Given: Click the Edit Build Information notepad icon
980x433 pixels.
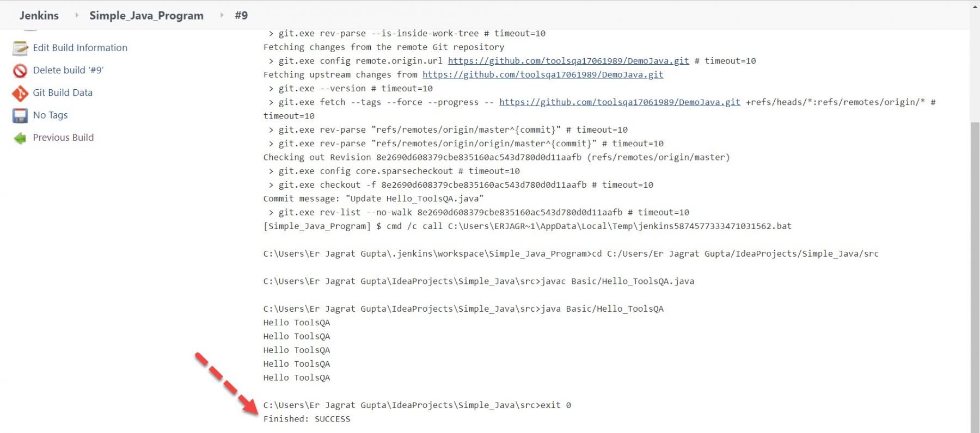Looking at the screenshot, I should pos(20,48).
